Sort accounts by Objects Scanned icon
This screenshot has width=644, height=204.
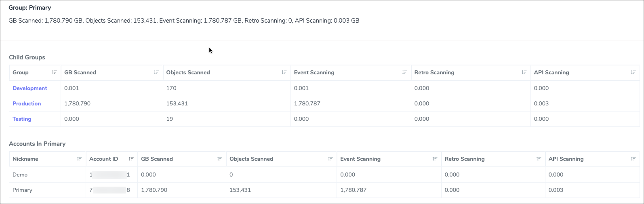pos(330,159)
